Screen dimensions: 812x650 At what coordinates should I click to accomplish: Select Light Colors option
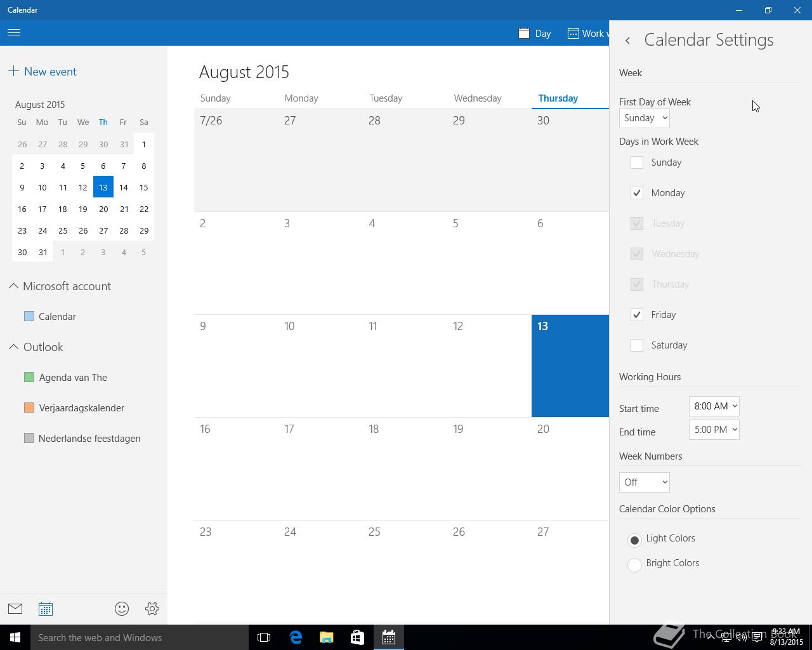634,540
